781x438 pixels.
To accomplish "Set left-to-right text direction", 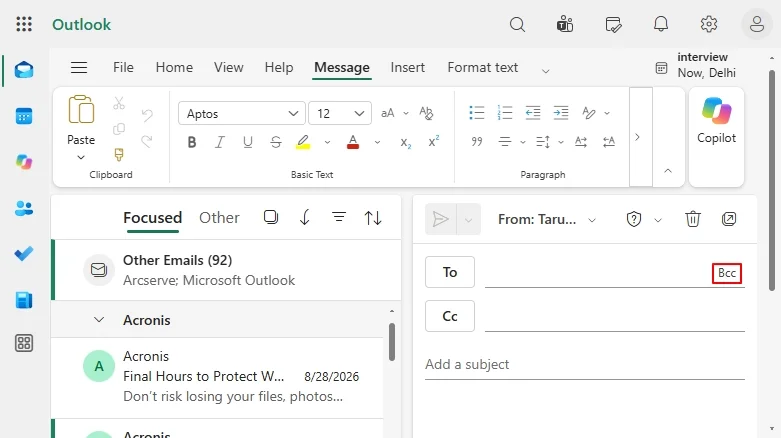I will pyautogui.click(x=581, y=142).
